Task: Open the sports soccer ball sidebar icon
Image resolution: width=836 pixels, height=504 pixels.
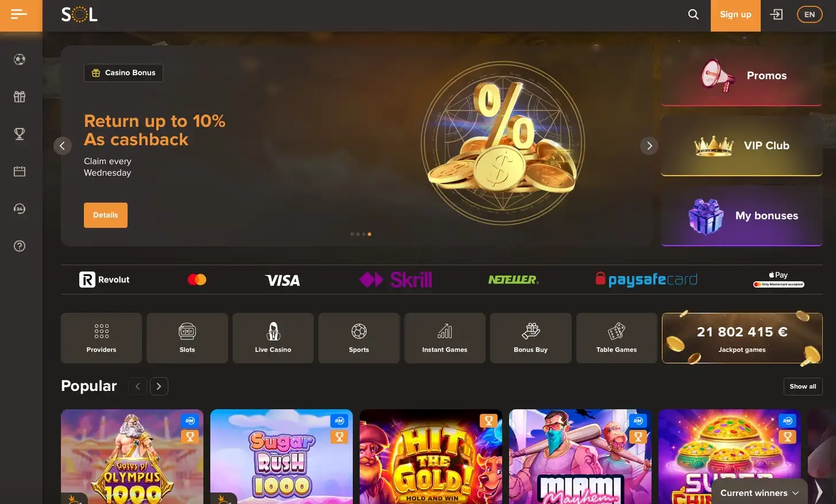Action: tap(20, 59)
